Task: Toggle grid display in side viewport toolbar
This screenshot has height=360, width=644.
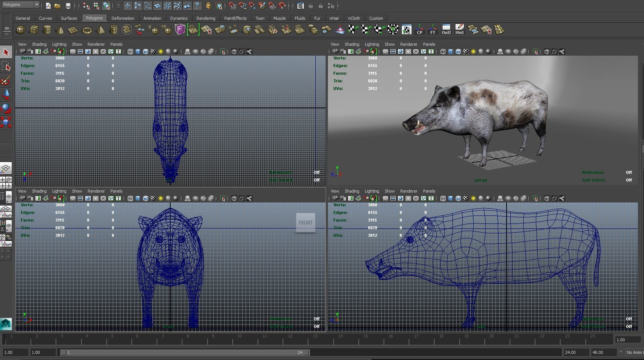Action: (385, 198)
